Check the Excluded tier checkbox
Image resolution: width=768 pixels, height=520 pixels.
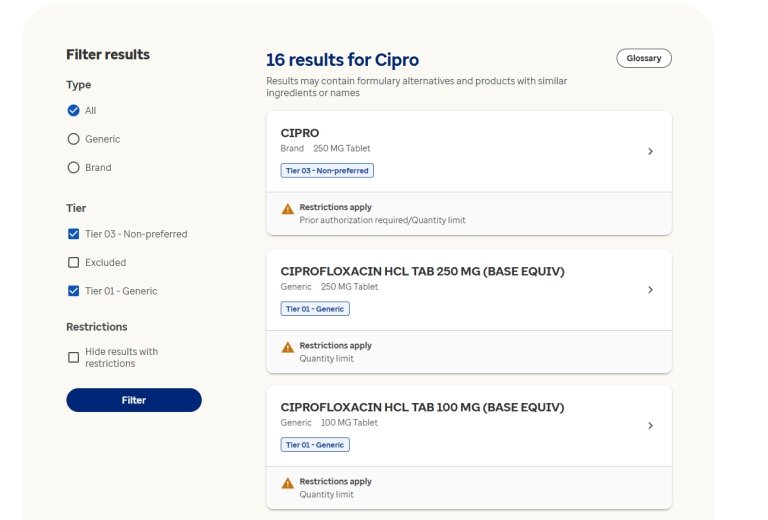[x=73, y=263]
